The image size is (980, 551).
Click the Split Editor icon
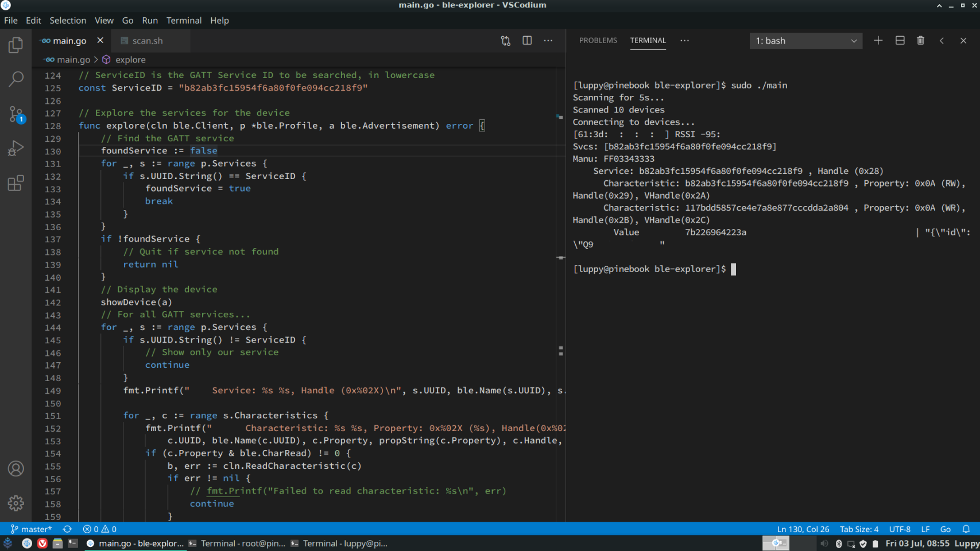[526, 41]
